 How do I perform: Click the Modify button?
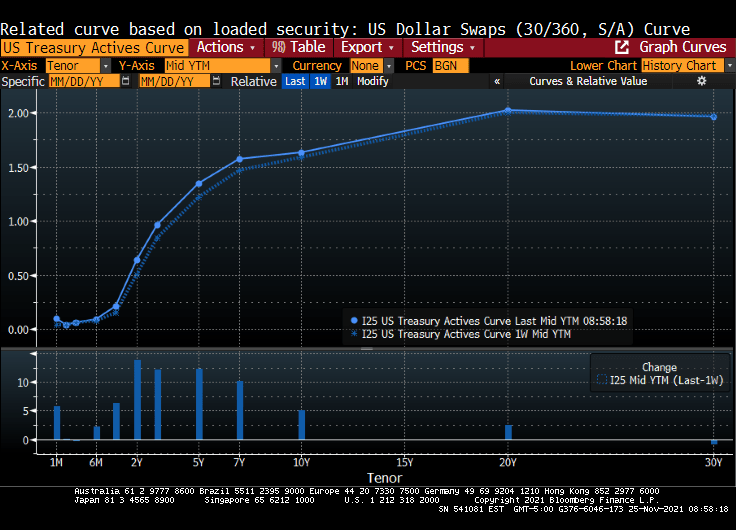tap(373, 81)
